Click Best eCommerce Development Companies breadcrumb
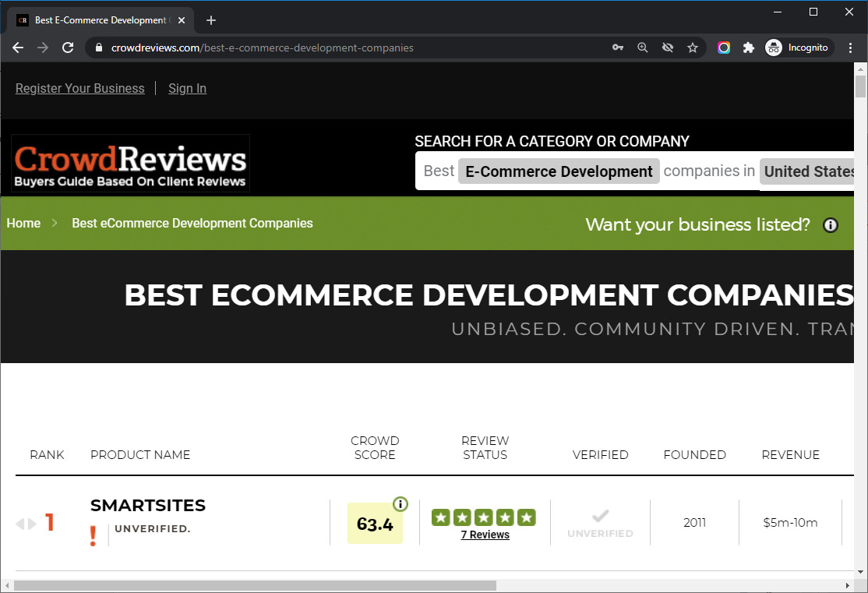The height and width of the screenshot is (593, 868). [x=192, y=223]
